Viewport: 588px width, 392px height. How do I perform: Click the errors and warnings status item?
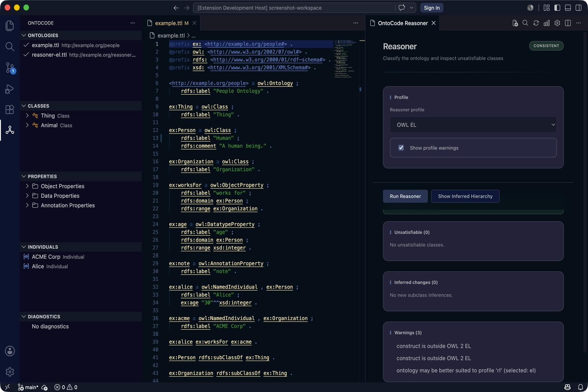[x=66, y=387]
